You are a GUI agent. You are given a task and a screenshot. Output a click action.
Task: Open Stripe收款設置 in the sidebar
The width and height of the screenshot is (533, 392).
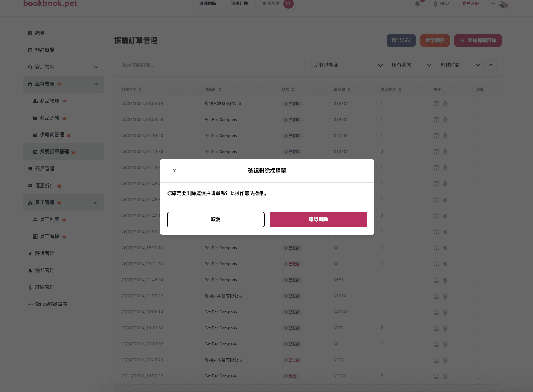click(64, 304)
